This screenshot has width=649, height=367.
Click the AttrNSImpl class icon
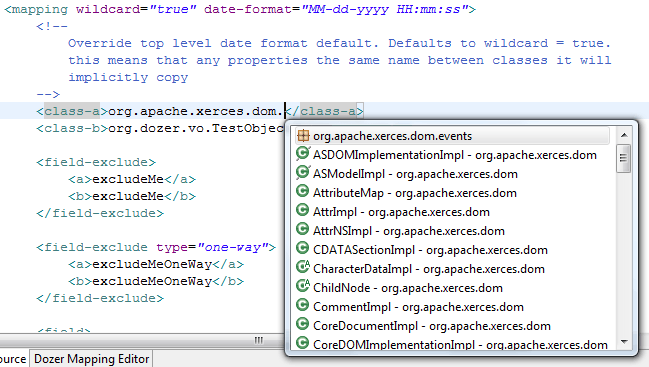coord(303,230)
